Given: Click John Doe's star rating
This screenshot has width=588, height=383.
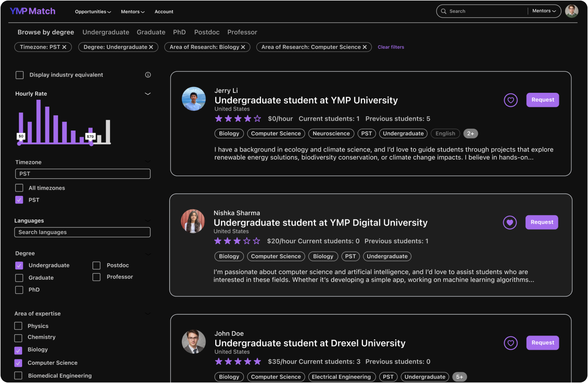Looking at the screenshot, I should coord(238,361).
